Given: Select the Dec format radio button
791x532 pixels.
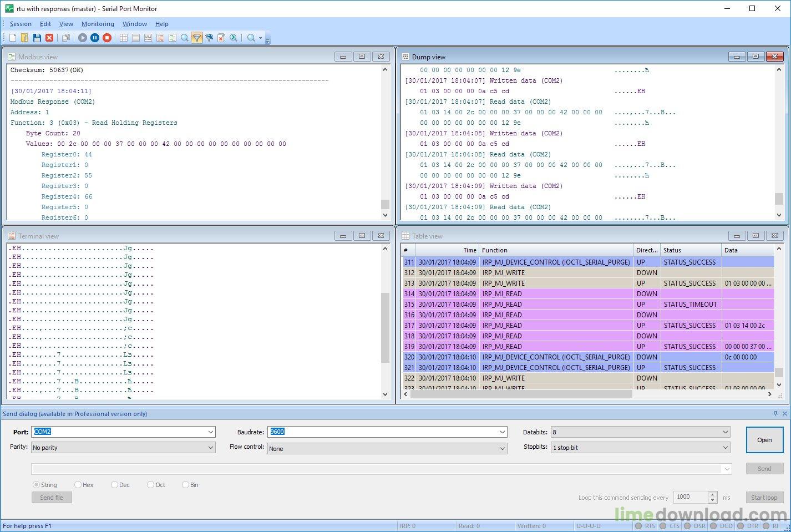Looking at the screenshot, I should point(115,485).
